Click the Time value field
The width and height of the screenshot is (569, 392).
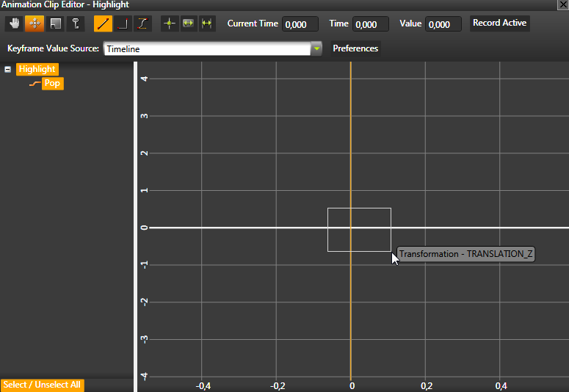coord(370,24)
